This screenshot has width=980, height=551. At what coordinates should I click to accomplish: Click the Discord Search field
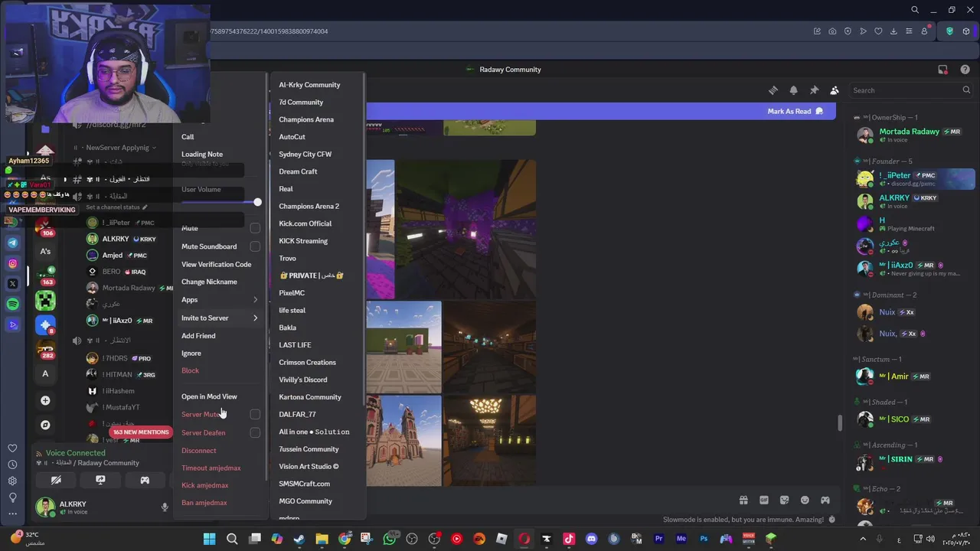pos(911,90)
